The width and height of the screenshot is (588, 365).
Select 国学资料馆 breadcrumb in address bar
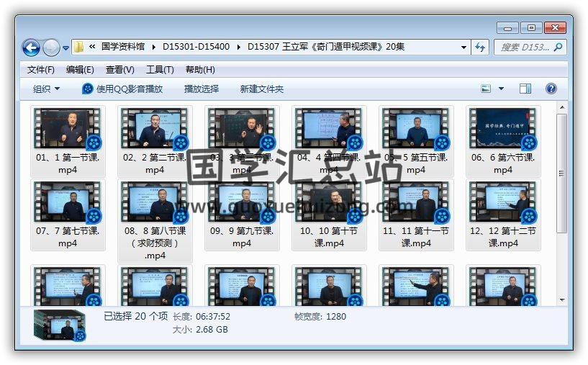point(122,47)
